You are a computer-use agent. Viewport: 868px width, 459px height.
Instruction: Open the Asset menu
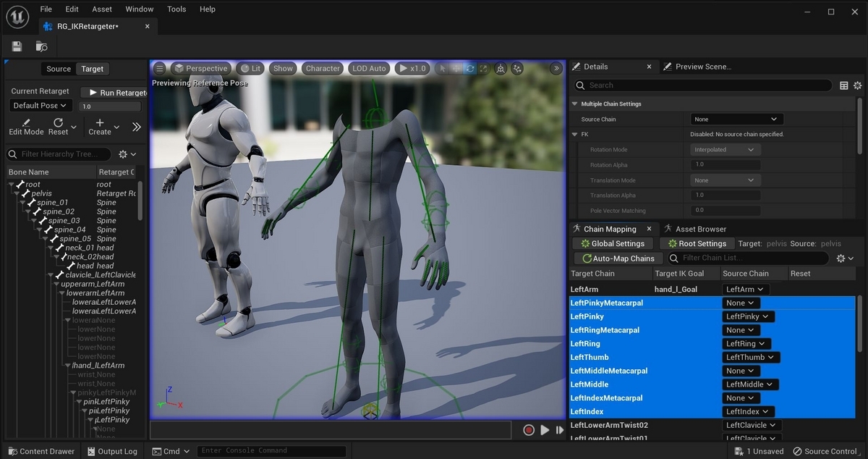click(102, 9)
